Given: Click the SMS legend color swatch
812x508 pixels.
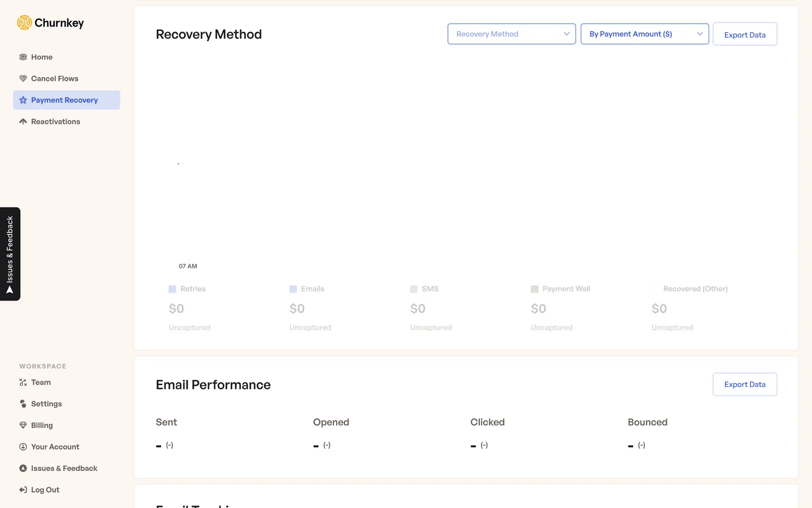Looking at the screenshot, I should point(414,289).
